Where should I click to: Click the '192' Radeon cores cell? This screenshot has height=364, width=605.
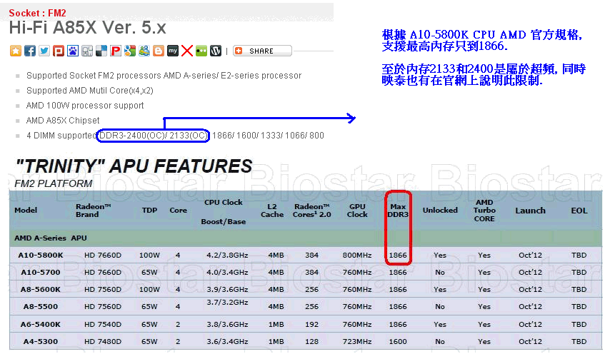coord(311,324)
